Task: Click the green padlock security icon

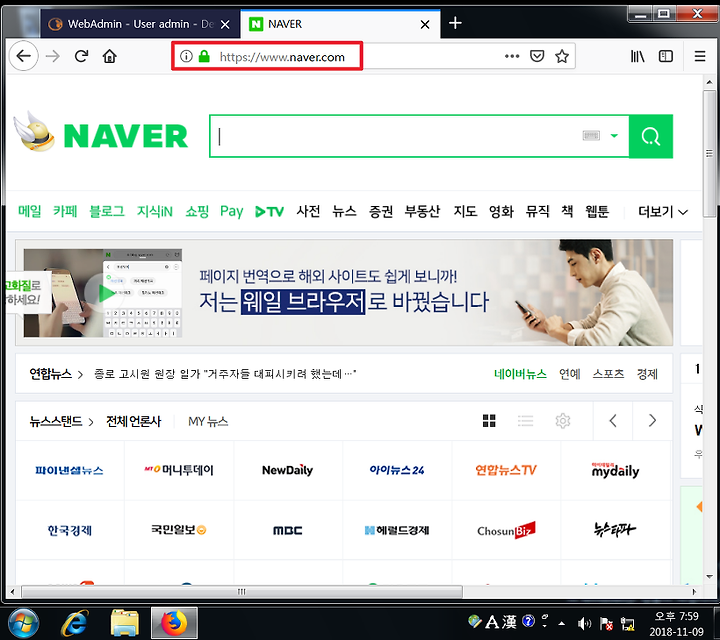Action: [x=204, y=56]
